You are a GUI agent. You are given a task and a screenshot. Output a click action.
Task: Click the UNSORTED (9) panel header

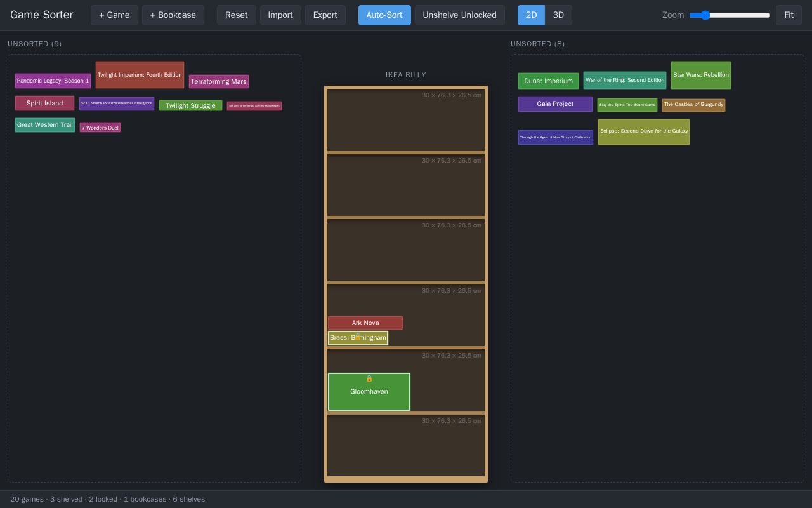(x=35, y=44)
